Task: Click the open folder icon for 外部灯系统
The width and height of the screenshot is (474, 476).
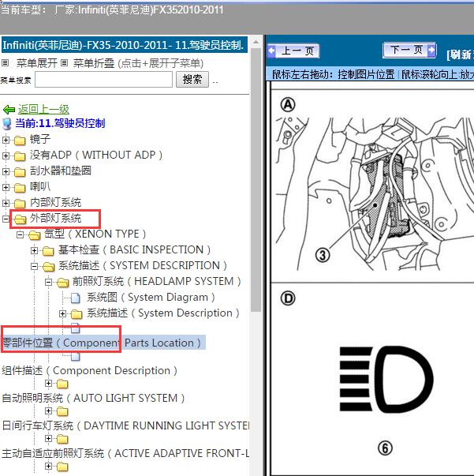Action: (20, 219)
